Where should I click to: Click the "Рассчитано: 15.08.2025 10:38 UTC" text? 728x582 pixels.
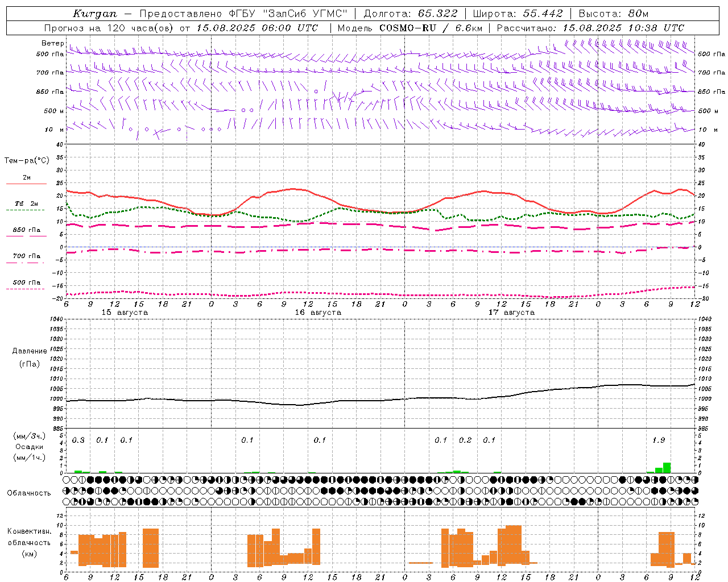pos(590,28)
